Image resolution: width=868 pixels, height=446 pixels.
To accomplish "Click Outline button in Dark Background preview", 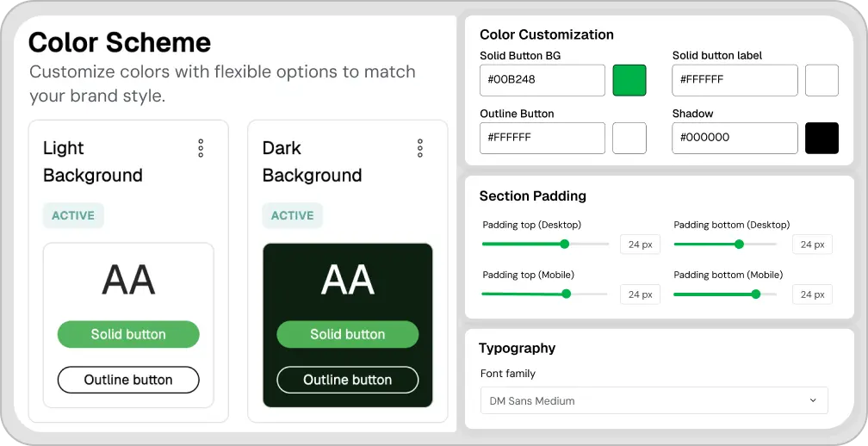I will coord(347,380).
